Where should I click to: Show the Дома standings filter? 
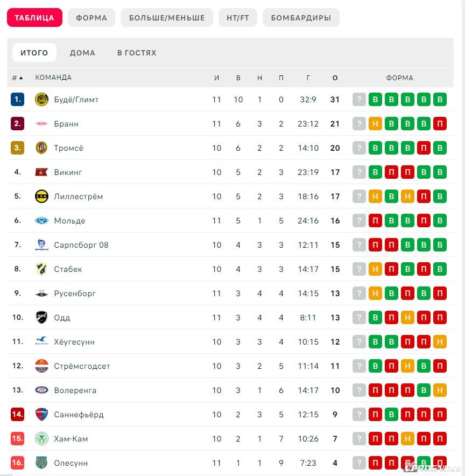coord(82,53)
